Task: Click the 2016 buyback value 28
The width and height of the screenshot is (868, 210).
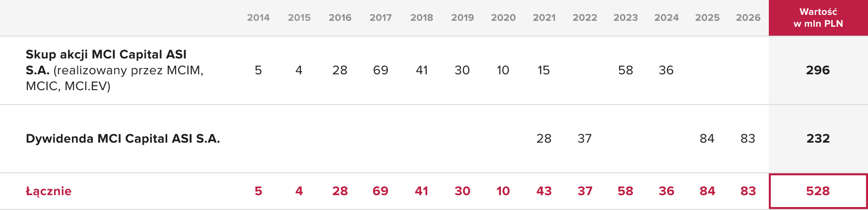Action: tap(340, 70)
